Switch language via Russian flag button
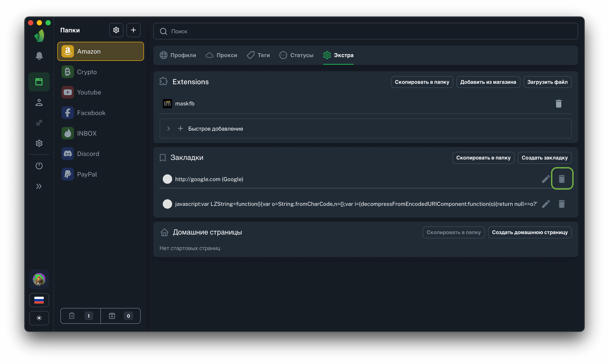Viewport: 609px width, 364px height. click(x=39, y=300)
